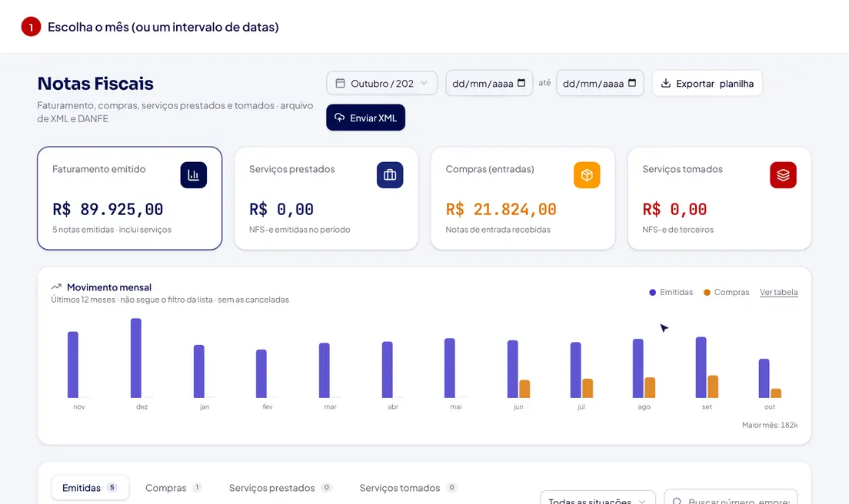
Task: Open the calendar picker of the start date field
Action: [x=521, y=83]
